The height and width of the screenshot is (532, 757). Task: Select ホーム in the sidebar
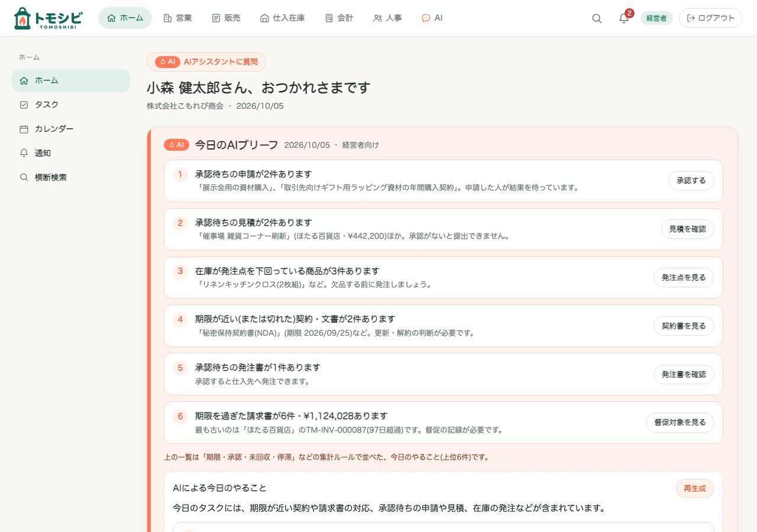tap(71, 80)
